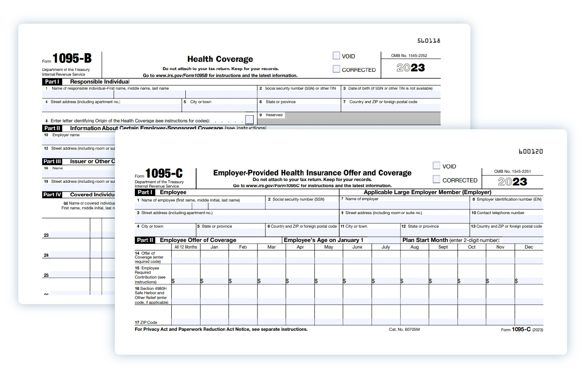Click the Jan employee required contribution cell

coord(214,280)
